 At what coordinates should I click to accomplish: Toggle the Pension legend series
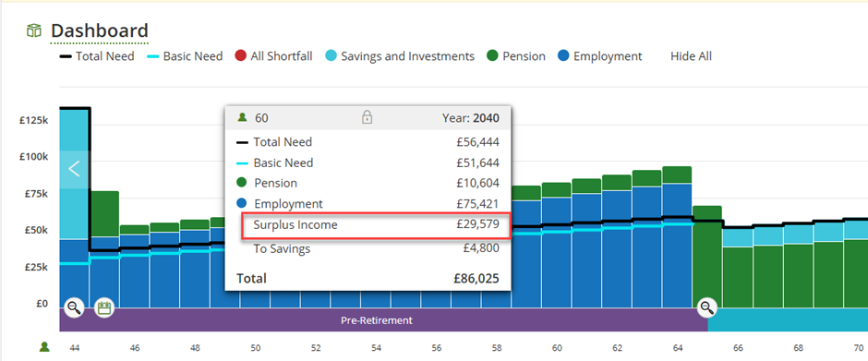pyautogui.click(x=516, y=56)
